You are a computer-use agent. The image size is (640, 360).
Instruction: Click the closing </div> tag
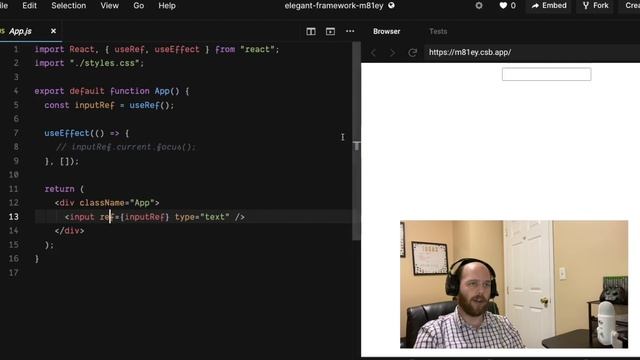pyautogui.click(x=69, y=231)
